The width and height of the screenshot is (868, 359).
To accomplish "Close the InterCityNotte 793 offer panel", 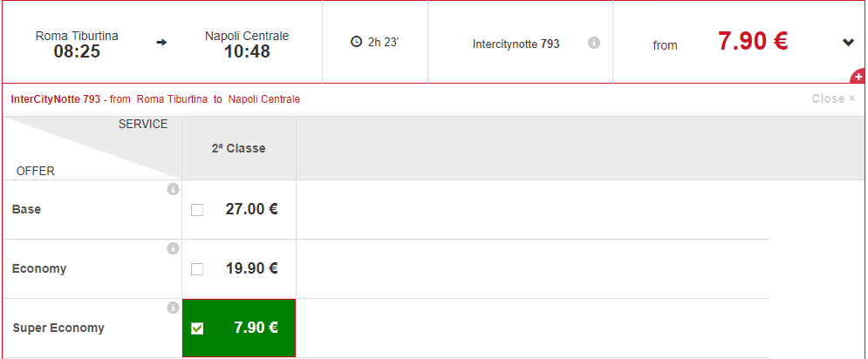I will point(833,99).
